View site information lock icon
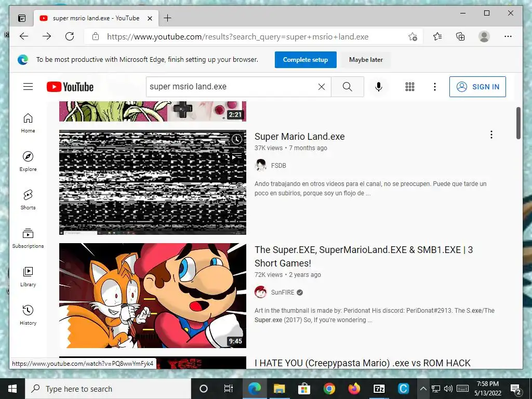 96,36
